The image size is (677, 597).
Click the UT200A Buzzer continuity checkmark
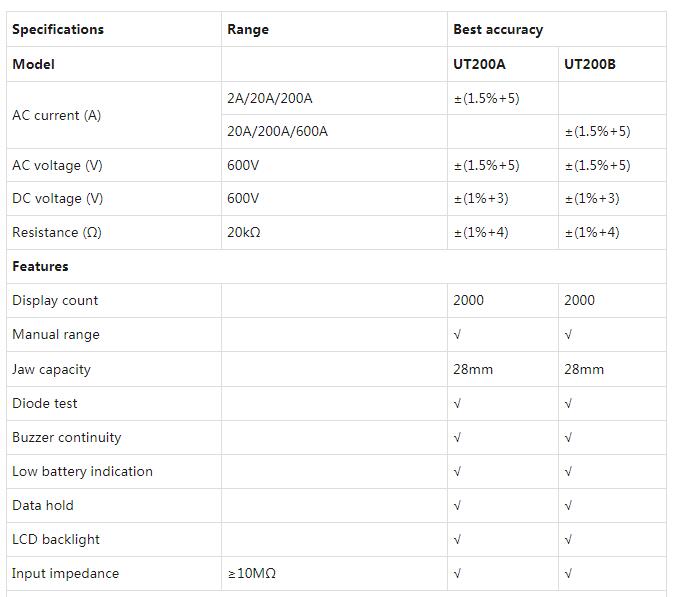(457, 437)
